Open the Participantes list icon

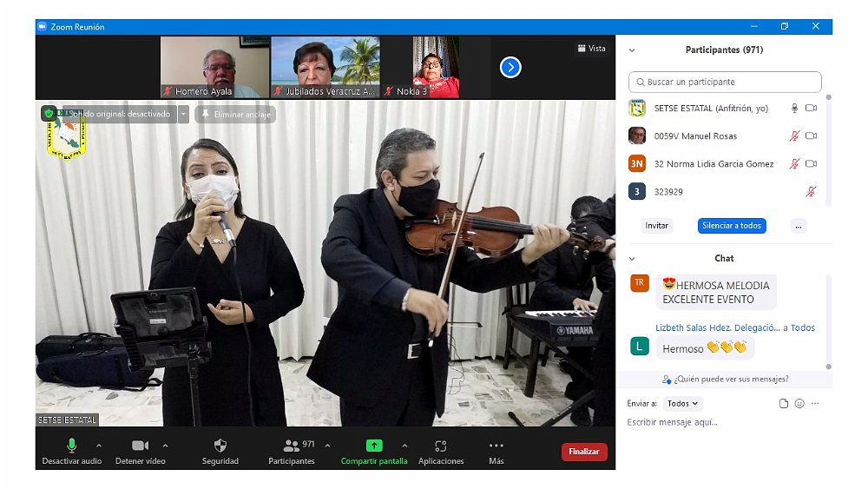(x=293, y=446)
